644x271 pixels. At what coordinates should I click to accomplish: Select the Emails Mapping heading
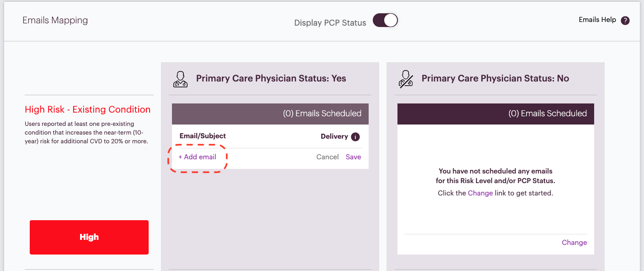55,20
